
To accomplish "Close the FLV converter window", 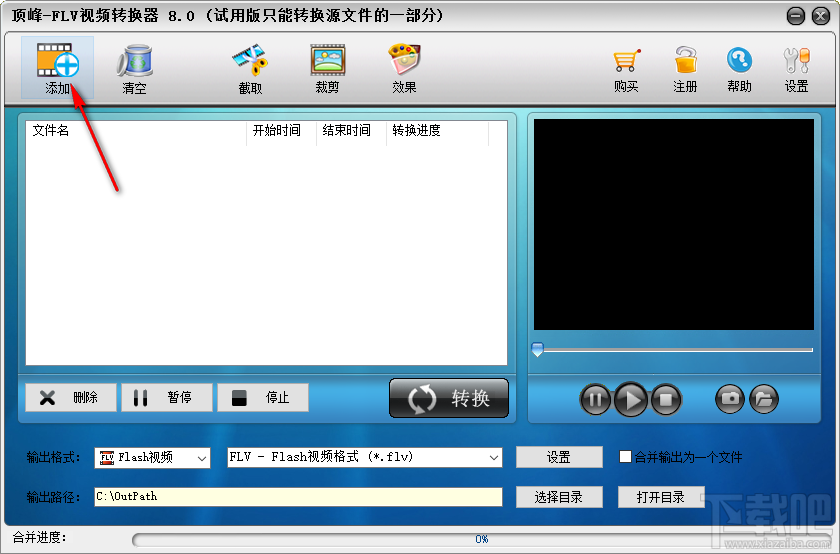I will coord(821,16).
